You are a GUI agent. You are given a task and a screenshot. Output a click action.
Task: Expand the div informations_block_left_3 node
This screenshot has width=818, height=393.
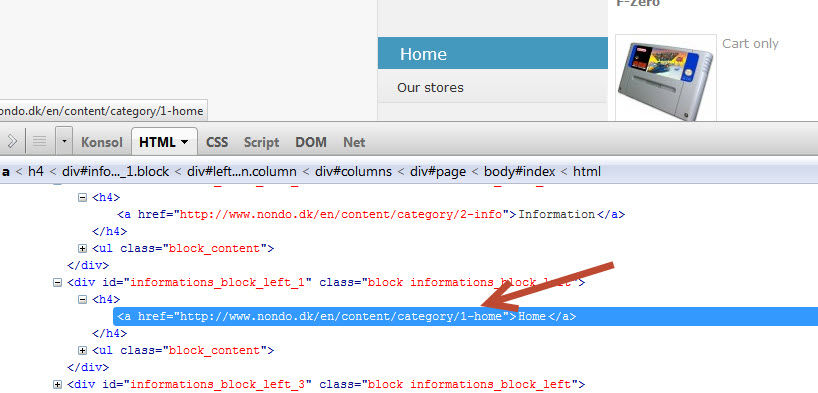pyautogui.click(x=57, y=385)
